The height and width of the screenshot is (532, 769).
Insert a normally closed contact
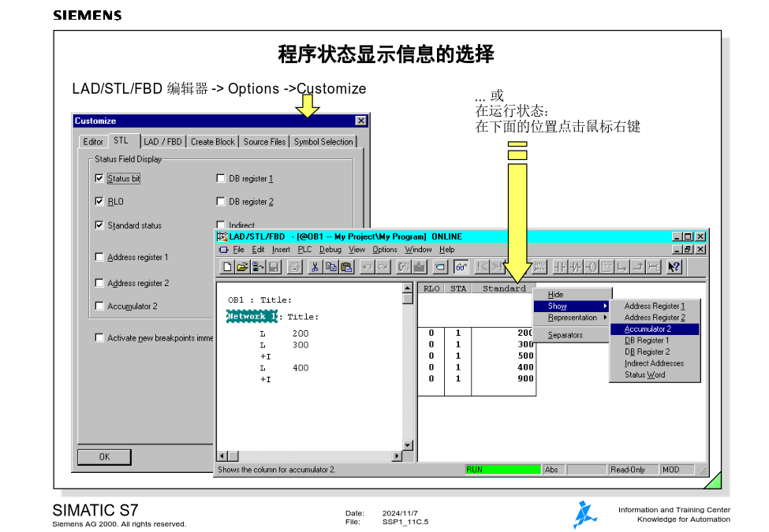tap(575, 267)
